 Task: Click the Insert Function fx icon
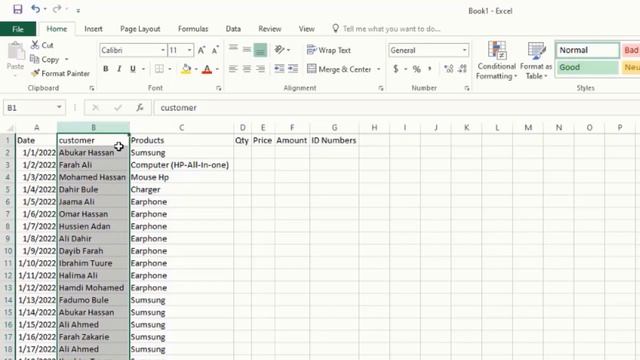[140, 108]
